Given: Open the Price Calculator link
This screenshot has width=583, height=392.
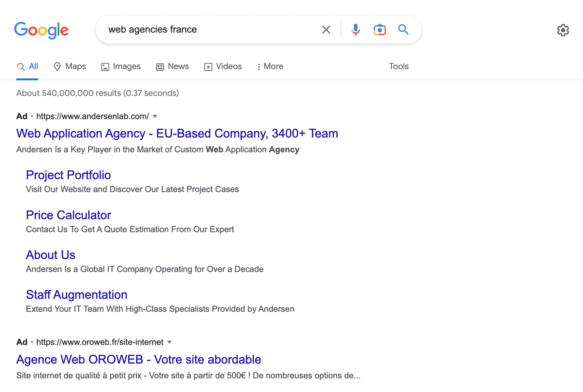Looking at the screenshot, I should [x=68, y=215].
